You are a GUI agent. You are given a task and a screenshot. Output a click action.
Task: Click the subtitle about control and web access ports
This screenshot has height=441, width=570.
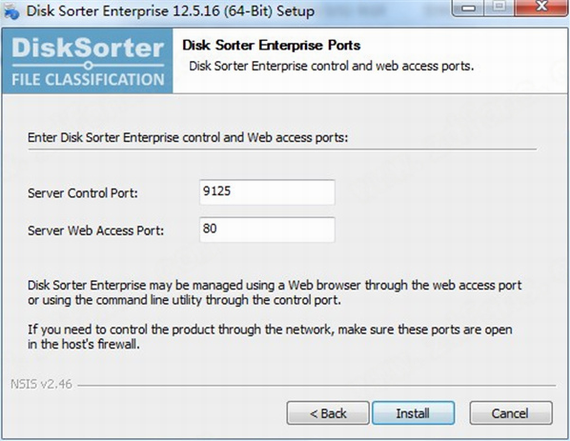click(x=332, y=66)
